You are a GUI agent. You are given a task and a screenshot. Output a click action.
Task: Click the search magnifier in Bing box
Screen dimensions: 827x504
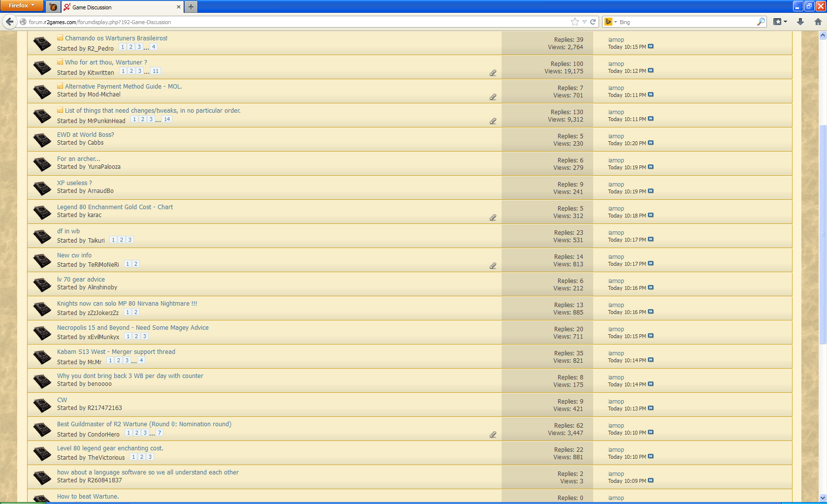point(761,22)
